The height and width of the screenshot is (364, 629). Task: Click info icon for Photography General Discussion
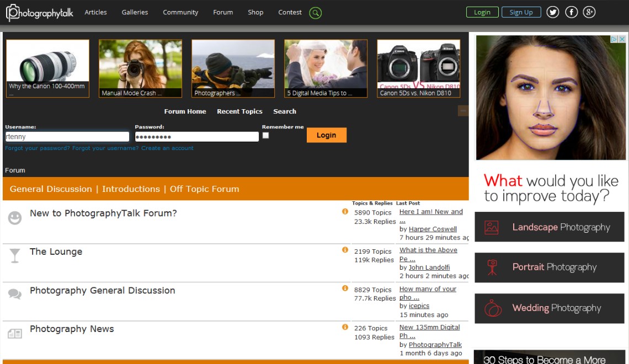point(345,288)
